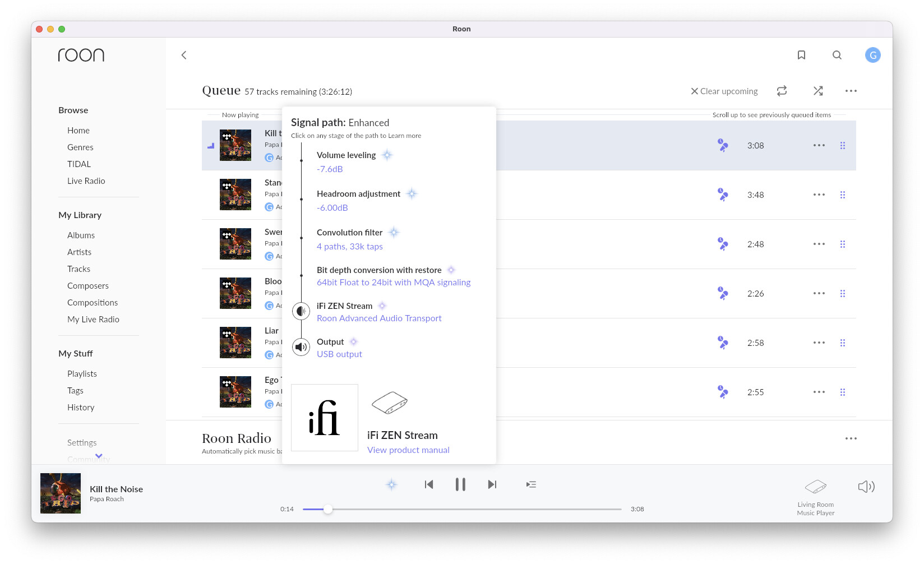Click the track info icon on the 2:26 row
Image resolution: width=924 pixels, height=564 pixels.
[723, 293]
